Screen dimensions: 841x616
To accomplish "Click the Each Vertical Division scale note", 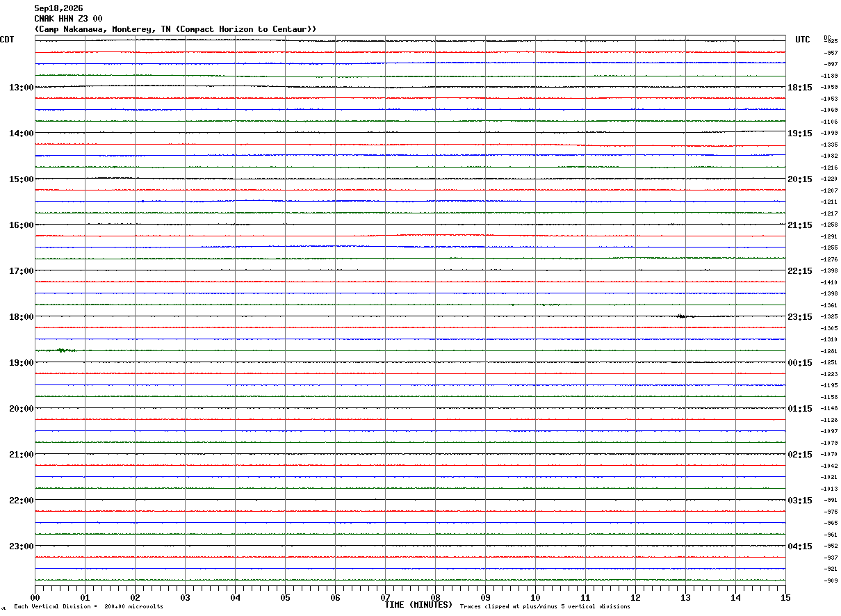I will point(88,607).
